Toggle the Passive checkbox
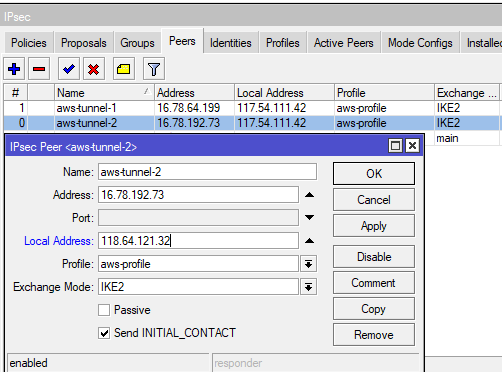This screenshot has width=502, height=372. 104,310
